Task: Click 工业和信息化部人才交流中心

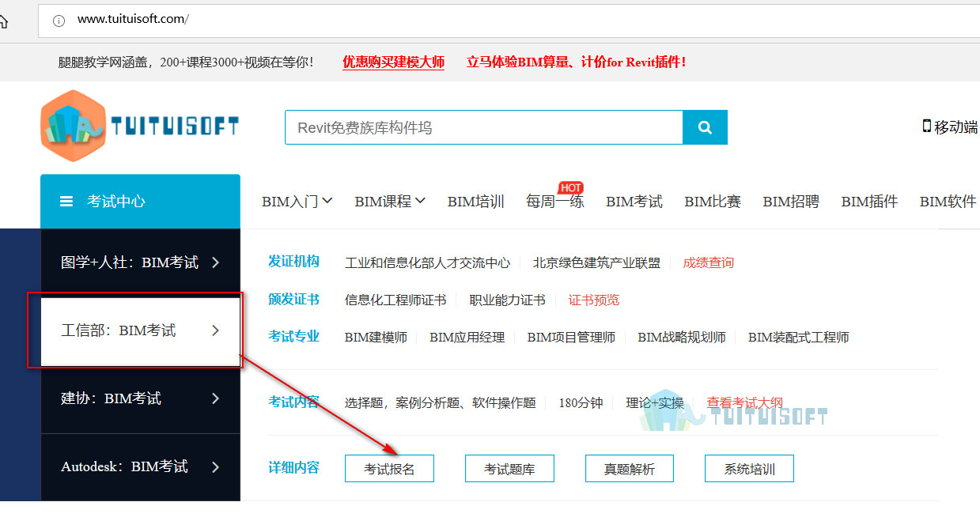Action: point(428,262)
